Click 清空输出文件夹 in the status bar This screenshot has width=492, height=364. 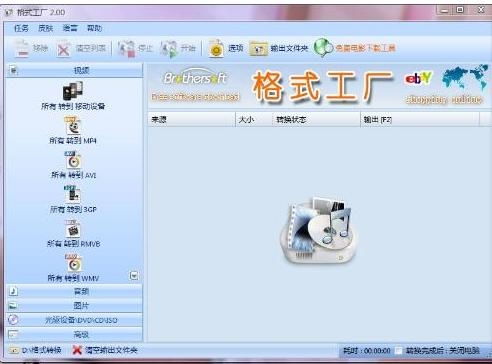(105, 350)
